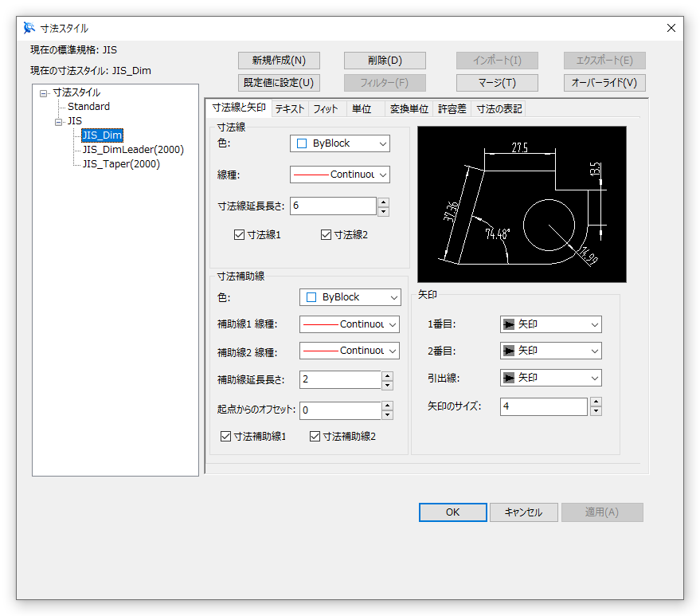The image size is (700, 616).
Task: Open the 許容差 tab
Action: pos(452,108)
